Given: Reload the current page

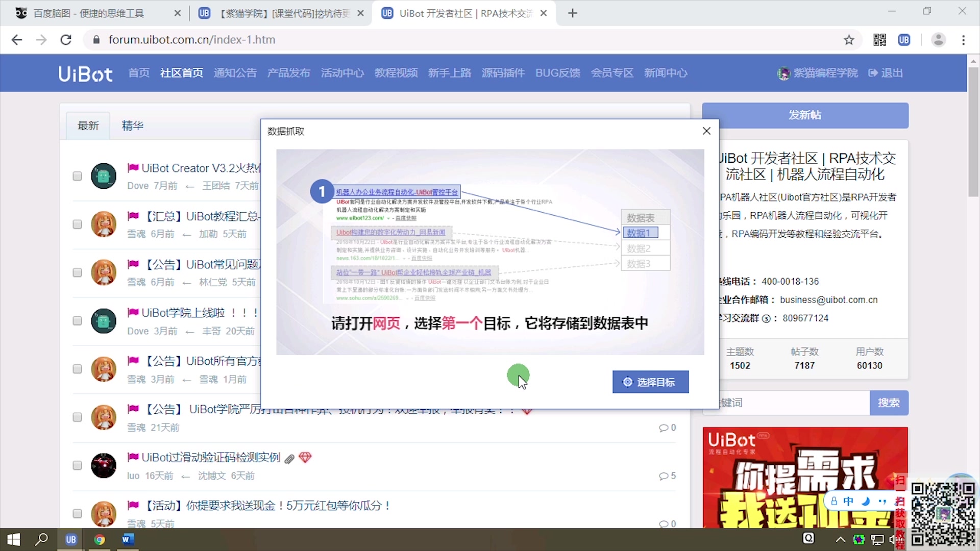Looking at the screenshot, I should [66, 40].
